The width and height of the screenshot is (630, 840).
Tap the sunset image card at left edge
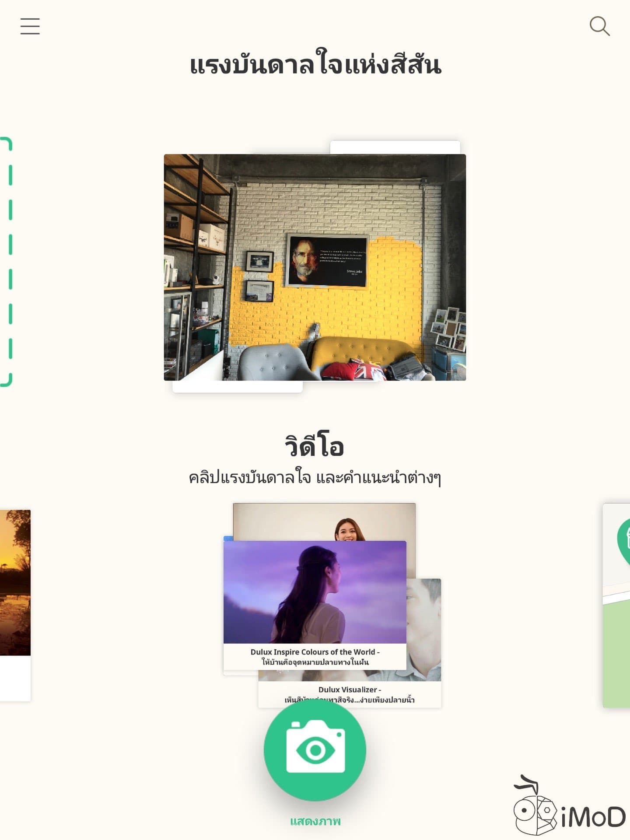pyautogui.click(x=15, y=605)
